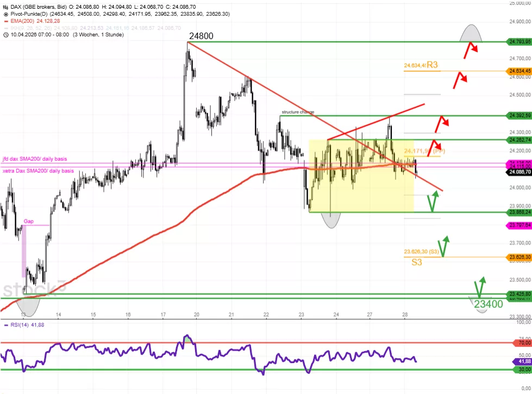Viewport: 532px width, 394px height.
Task: Click the Pivot-Punkte indicator icon
Action: tap(5, 15)
